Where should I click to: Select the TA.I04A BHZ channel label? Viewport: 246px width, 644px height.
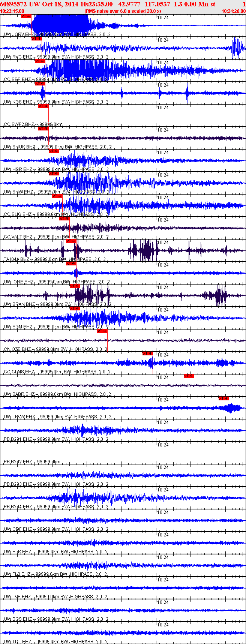point(16,259)
